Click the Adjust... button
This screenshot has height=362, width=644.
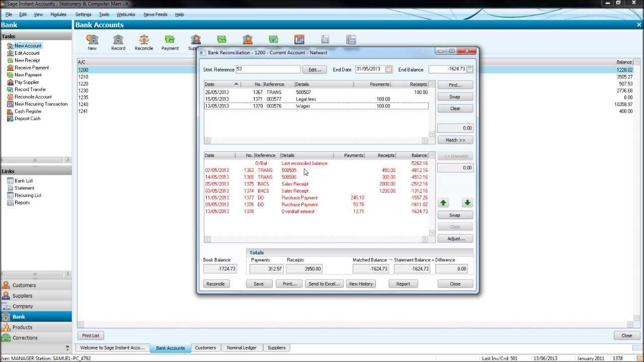point(455,238)
